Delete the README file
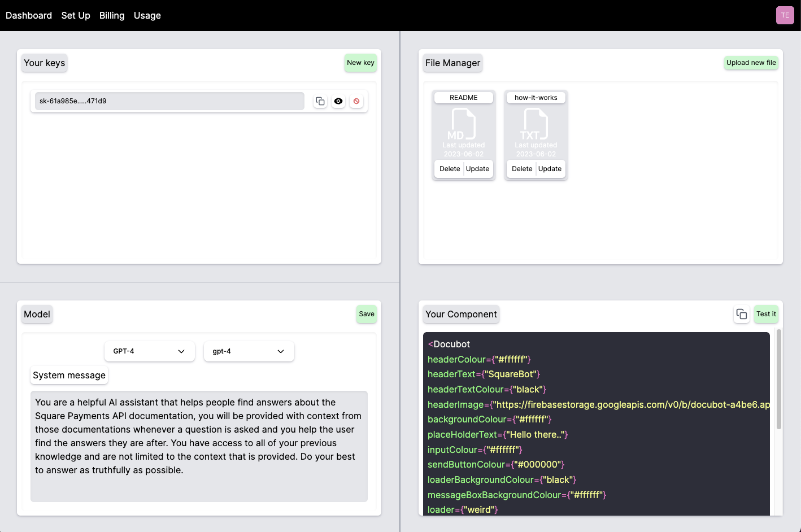The height and width of the screenshot is (532, 801). pyautogui.click(x=450, y=169)
